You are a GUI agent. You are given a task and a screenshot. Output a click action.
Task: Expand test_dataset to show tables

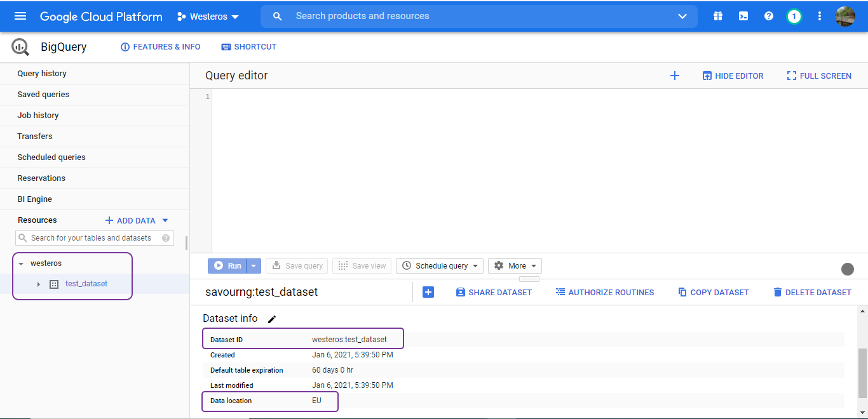coord(38,284)
